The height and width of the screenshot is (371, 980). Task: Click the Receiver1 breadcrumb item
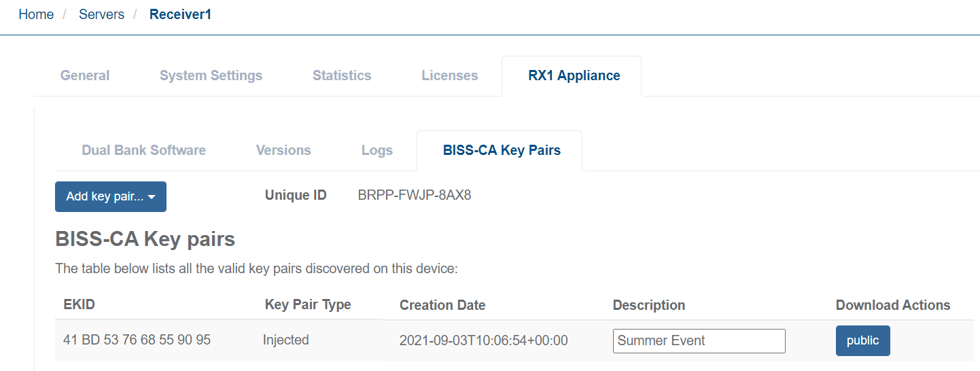pyautogui.click(x=180, y=14)
